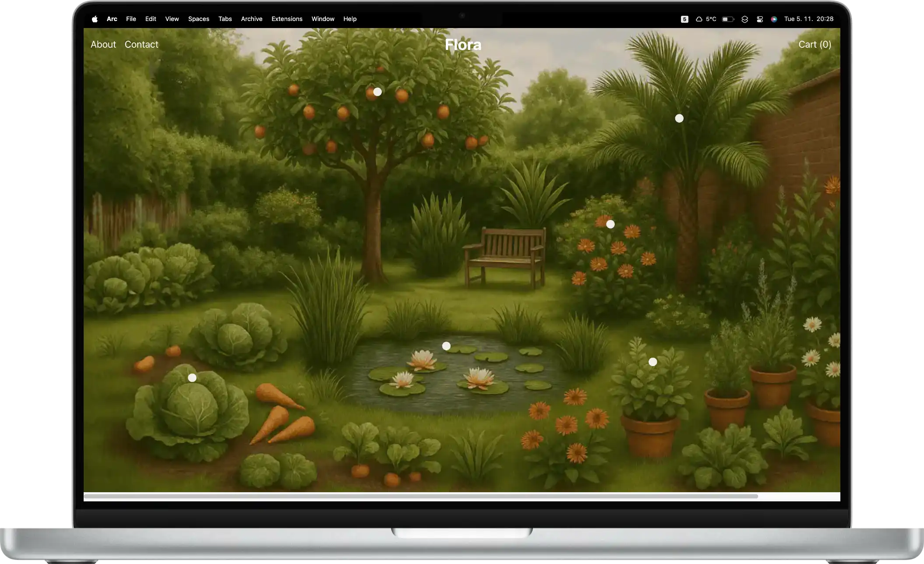Open the Spaces menu
The image size is (924, 564).
pyautogui.click(x=198, y=19)
